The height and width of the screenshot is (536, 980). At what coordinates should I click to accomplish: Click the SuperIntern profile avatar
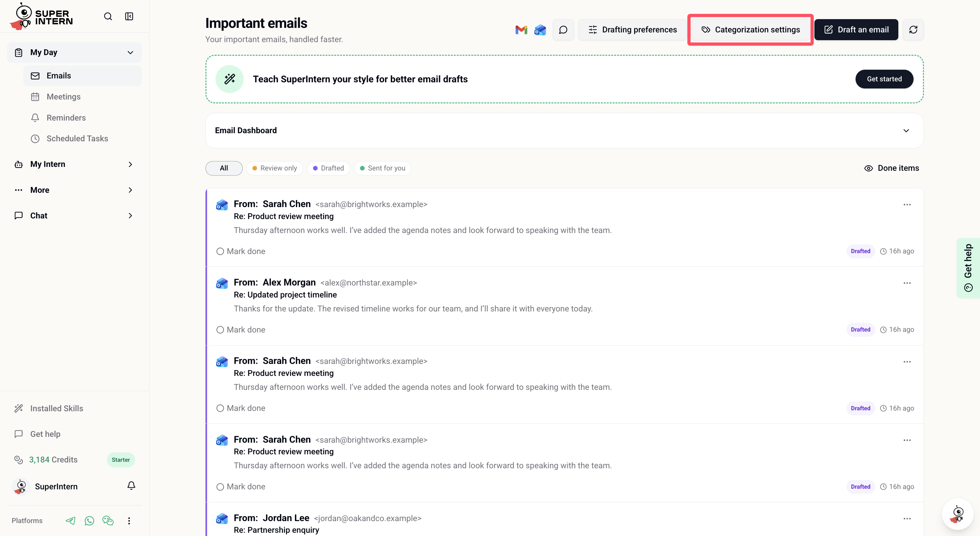tap(21, 486)
